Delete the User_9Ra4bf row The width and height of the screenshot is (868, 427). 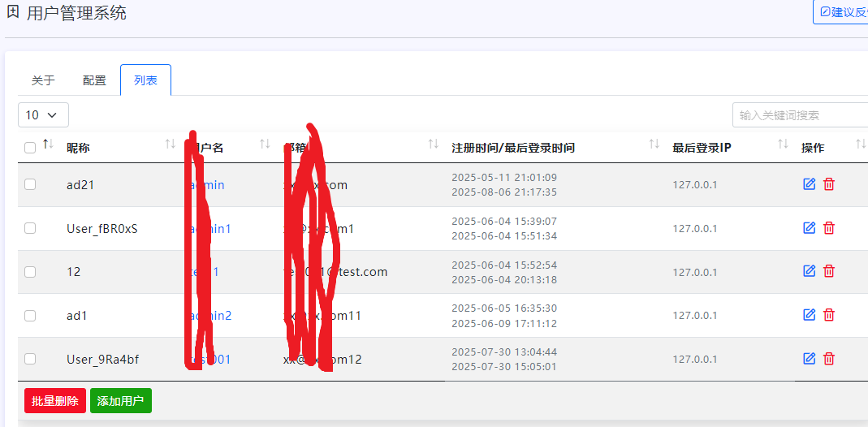[829, 359]
